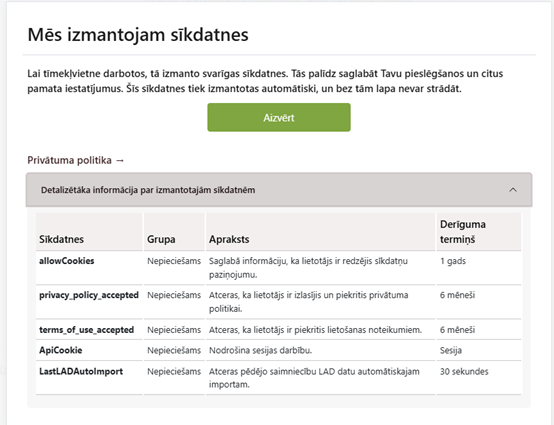
Task: Collapse the detailed cookie information chevron
Action: pos(513,190)
